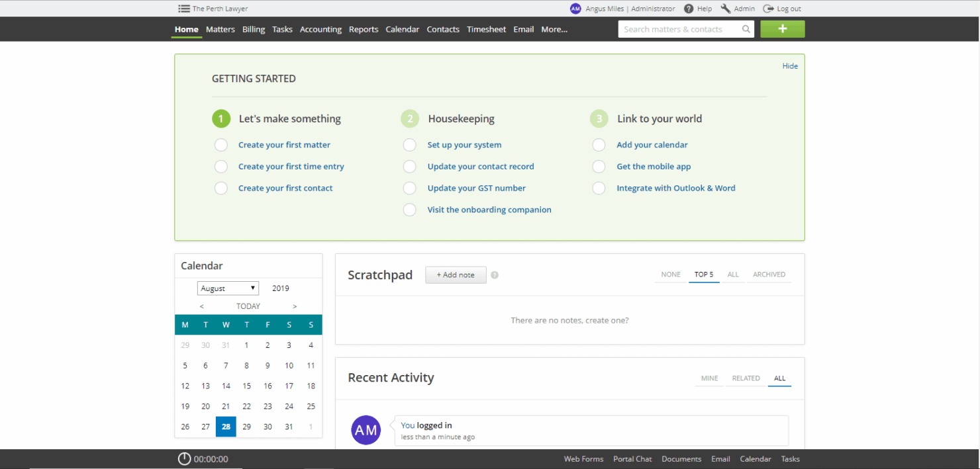This screenshot has width=980, height=469.
Task: Open Calendar in top navigation
Action: click(x=403, y=29)
